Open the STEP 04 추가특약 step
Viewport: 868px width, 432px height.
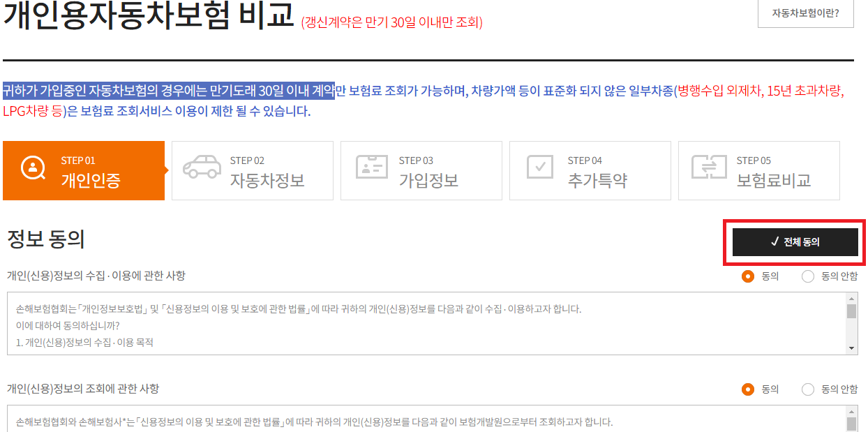click(590, 170)
